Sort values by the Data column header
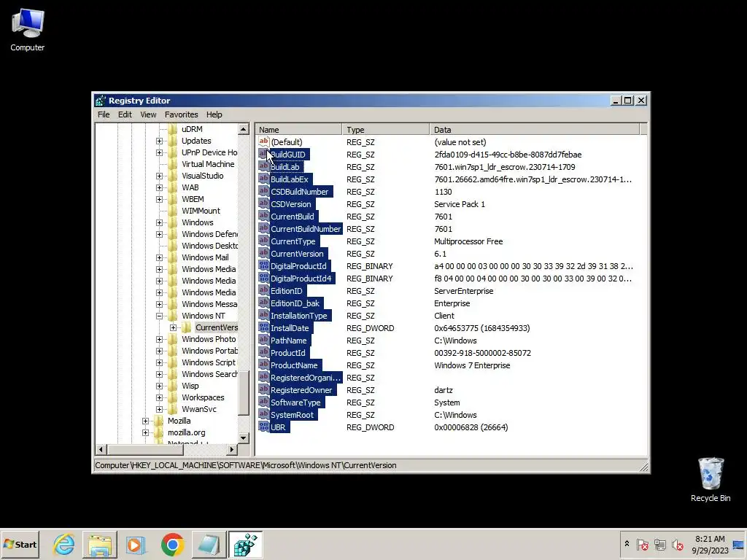747x560 pixels. 535,130
